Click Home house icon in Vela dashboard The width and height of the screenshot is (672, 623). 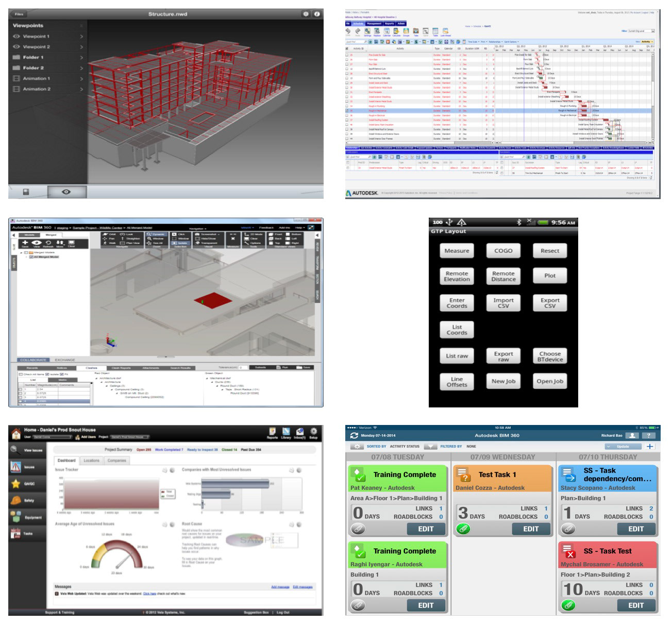coord(16,434)
